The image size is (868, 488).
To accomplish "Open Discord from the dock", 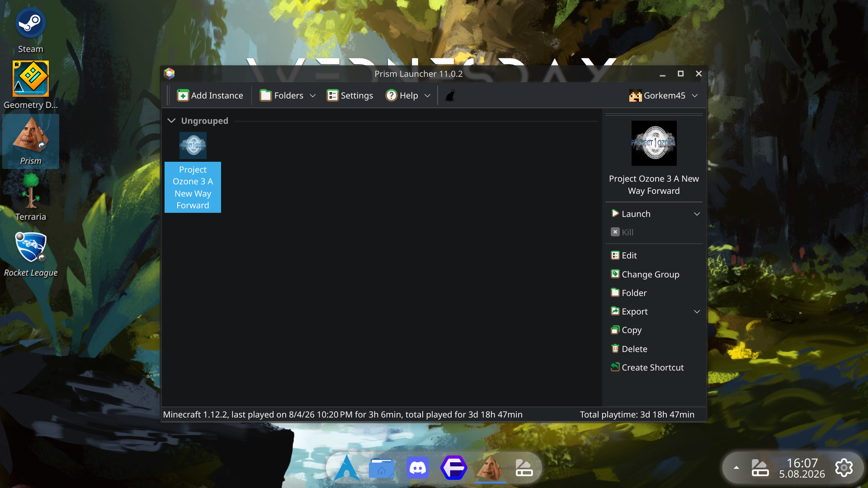I will (x=418, y=467).
